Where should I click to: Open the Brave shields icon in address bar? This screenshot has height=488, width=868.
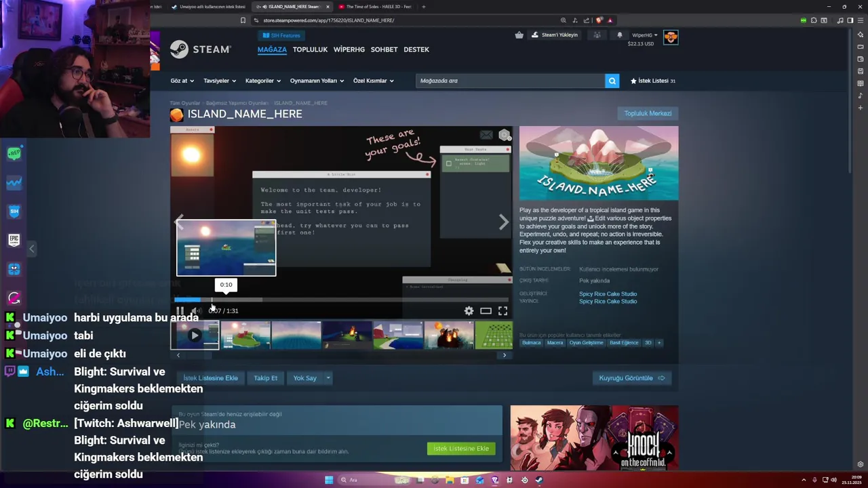[599, 20]
